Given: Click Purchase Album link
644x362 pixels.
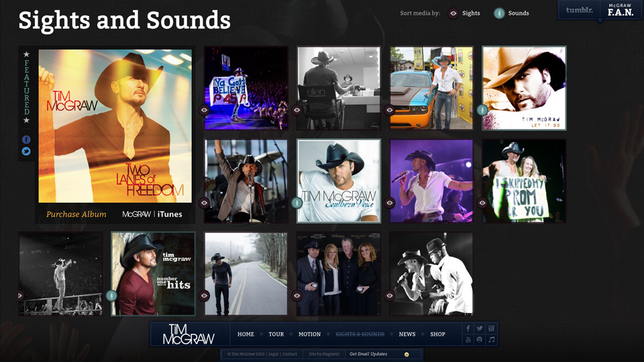Looking at the screenshot, I should (76, 214).
